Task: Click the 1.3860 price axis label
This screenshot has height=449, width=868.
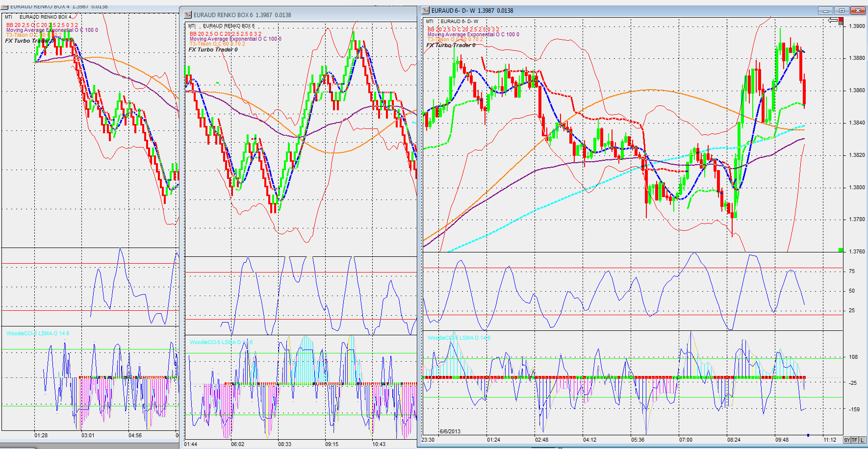Action: (857, 91)
